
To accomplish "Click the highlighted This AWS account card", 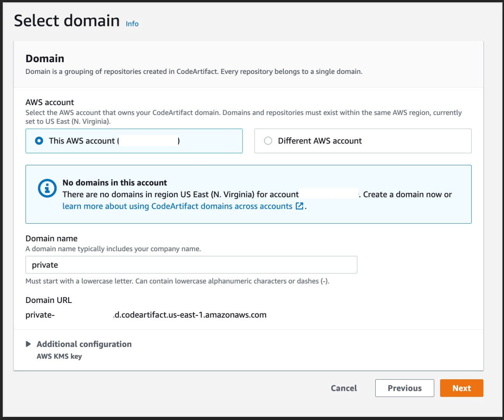I will (x=134, y=141).
